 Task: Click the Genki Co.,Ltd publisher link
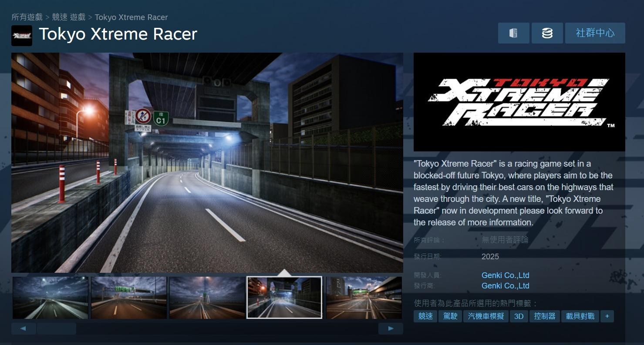505,286
